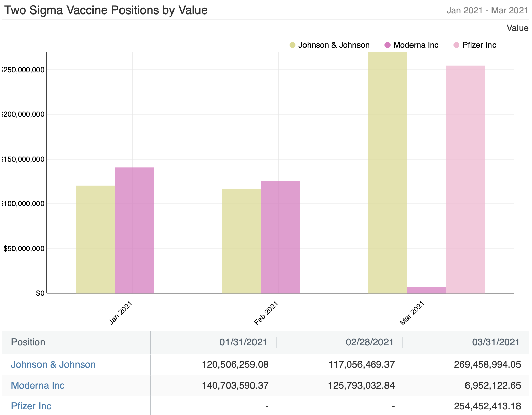532x415 pixels.
Task: Click the Mar 2021 Pfizer bar
Action: click(465, 179)
